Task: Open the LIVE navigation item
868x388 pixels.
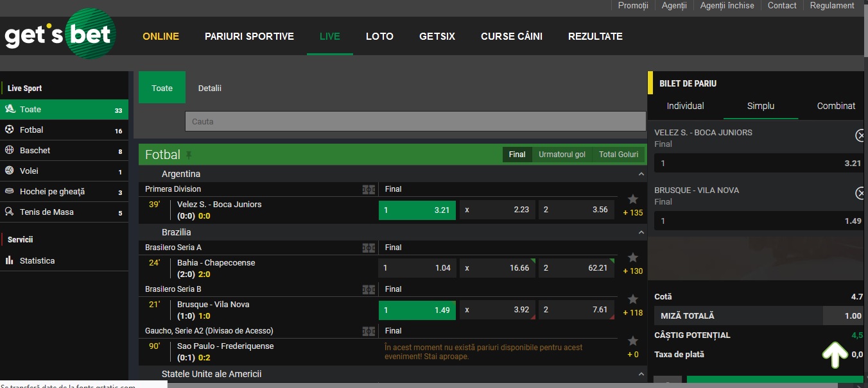Action: click(x=330, y=37)
